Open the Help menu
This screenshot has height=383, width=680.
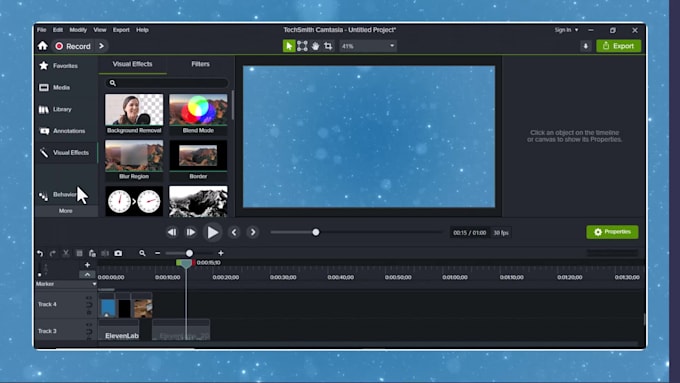pyautogui.click(x=142, y=30)
